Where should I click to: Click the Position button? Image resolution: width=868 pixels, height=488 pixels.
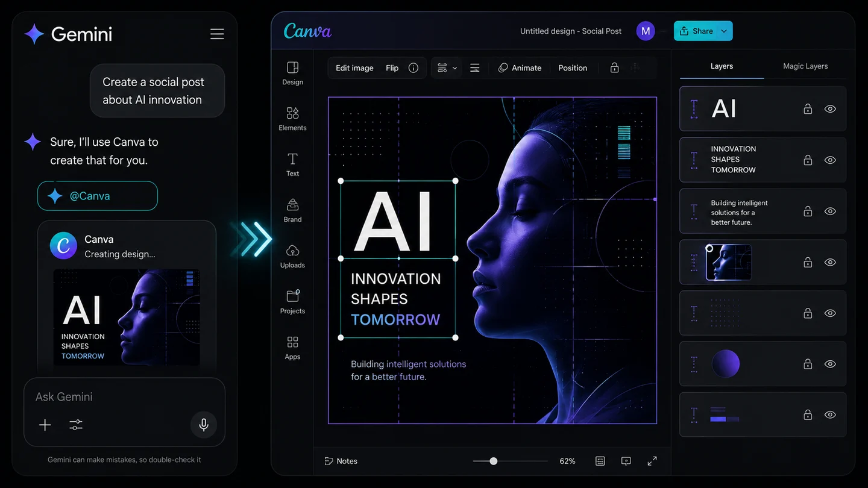573,68
